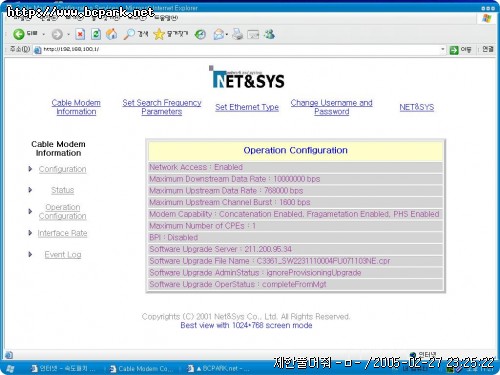This screenshot has height=375, width=500.
Task: Click arrow bullet beside Status
Action: pos(30,190)
